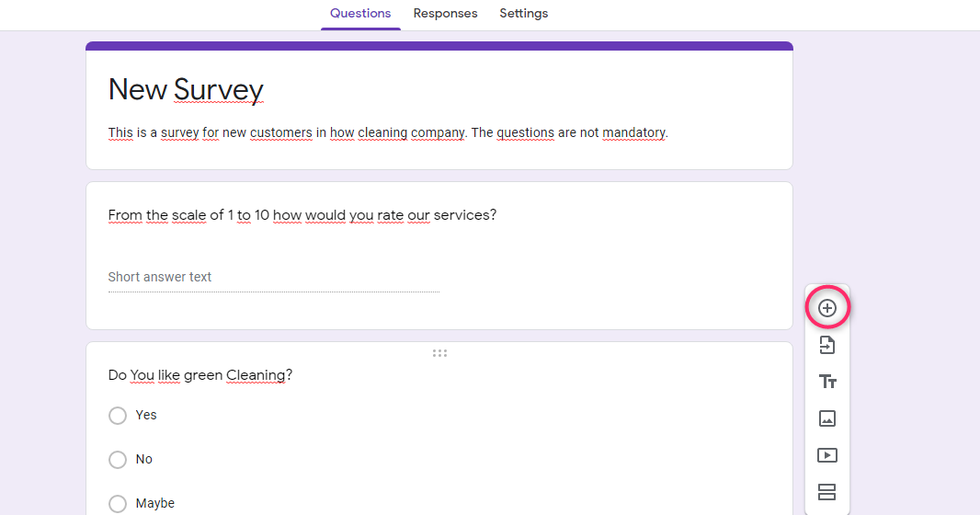
Task: Click the 'Do You like green Cleaning?' question
Action: 200,375
